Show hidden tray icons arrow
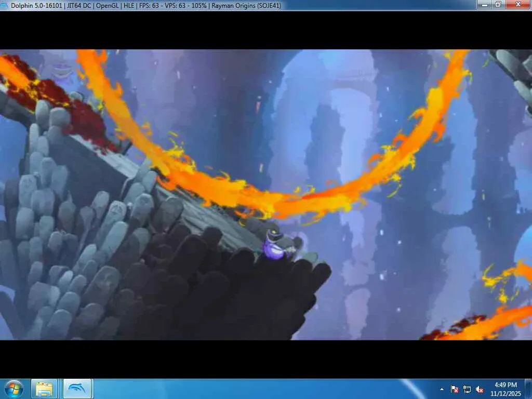 (x=442, y=389)
